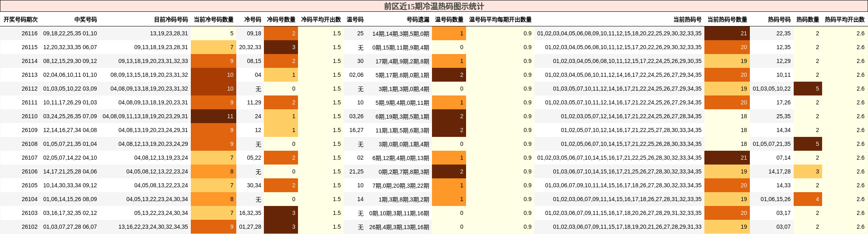Viewport: 868px width, 234px height.
Task: Select the 温号码平均每期开出数量 column header
Action: (x=500, y=19)
